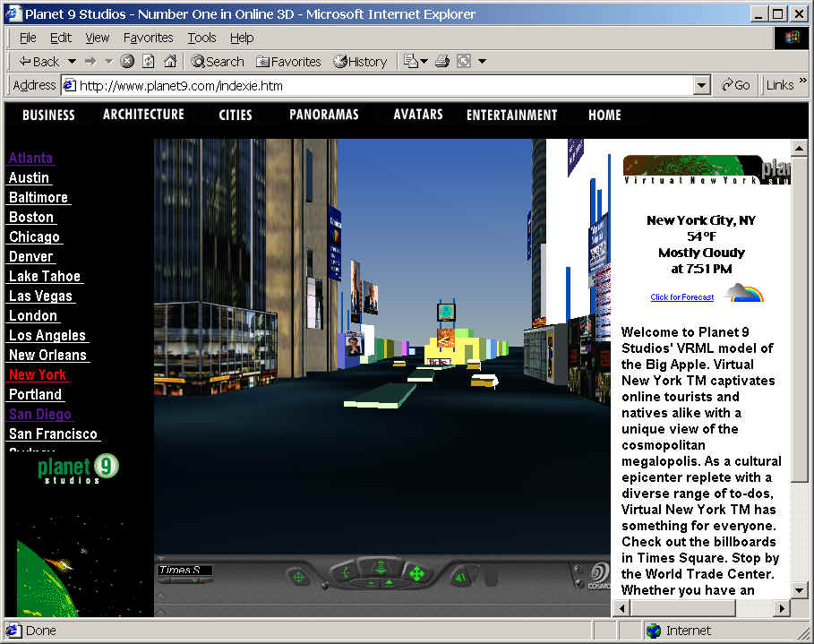The height and width of the screenshot is (644, 814).
Task: Click the Forward arrow button
Action: tap(90, 61)
